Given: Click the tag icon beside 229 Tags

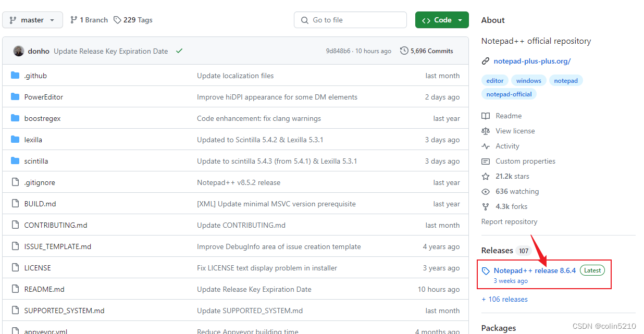Looking at the screenshot, I should click(117, 20).
